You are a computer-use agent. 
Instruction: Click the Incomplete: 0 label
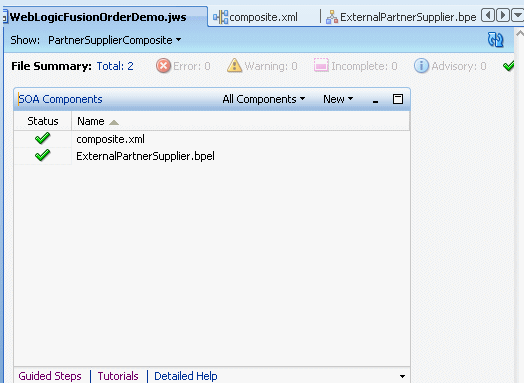(x=364, y=66)
